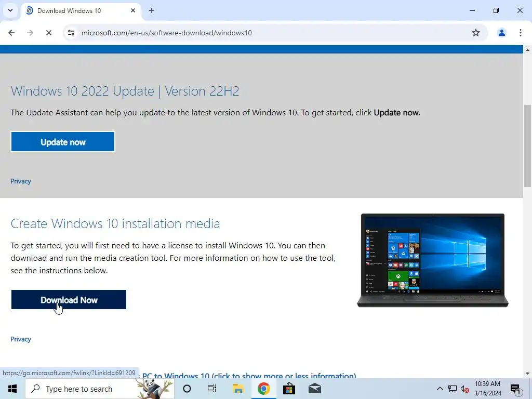Open a new browser tab
This screenshot has height=399, width=532.
pyautogui.click(x=152, y=10)
